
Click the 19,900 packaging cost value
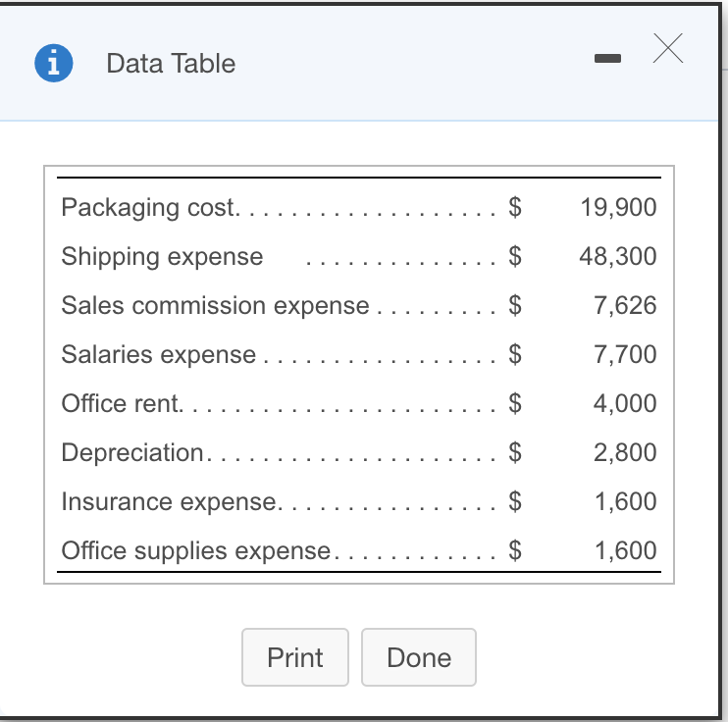tap(618, 207)
